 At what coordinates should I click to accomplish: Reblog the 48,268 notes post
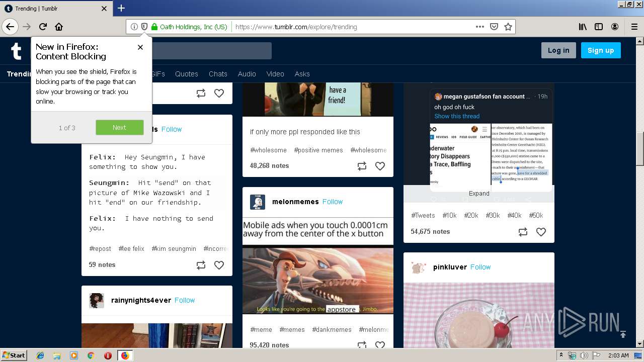coord(362,166)
